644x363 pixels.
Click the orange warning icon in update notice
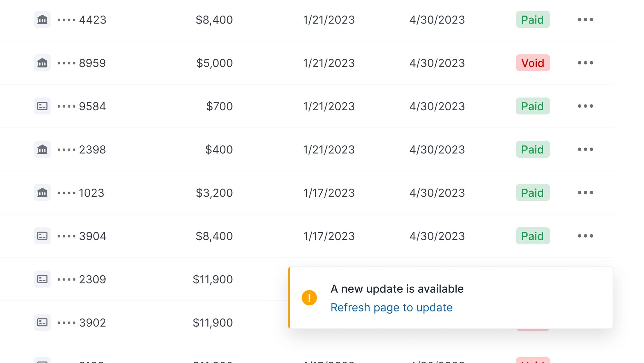[309, 298]
